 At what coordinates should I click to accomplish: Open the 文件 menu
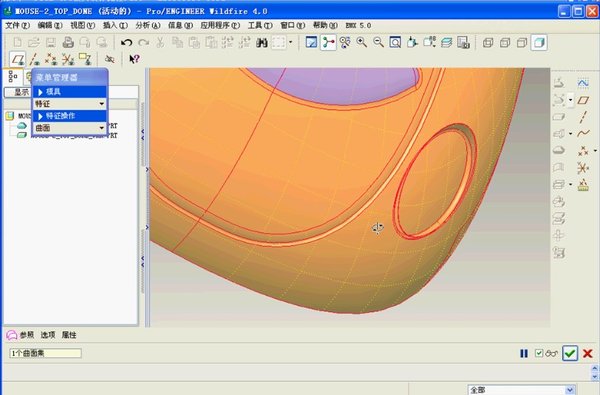pos(17,25)
